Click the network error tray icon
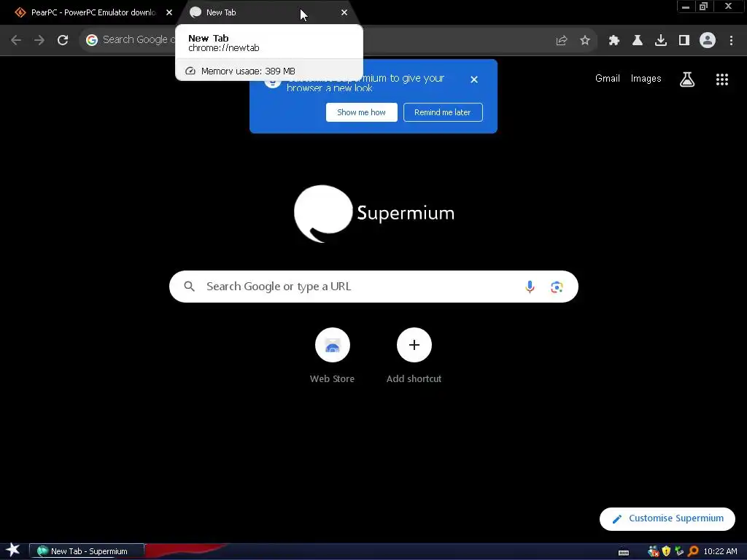Viewport: 747px width, 560px height. pyautogui.click(x=653, y=551)
